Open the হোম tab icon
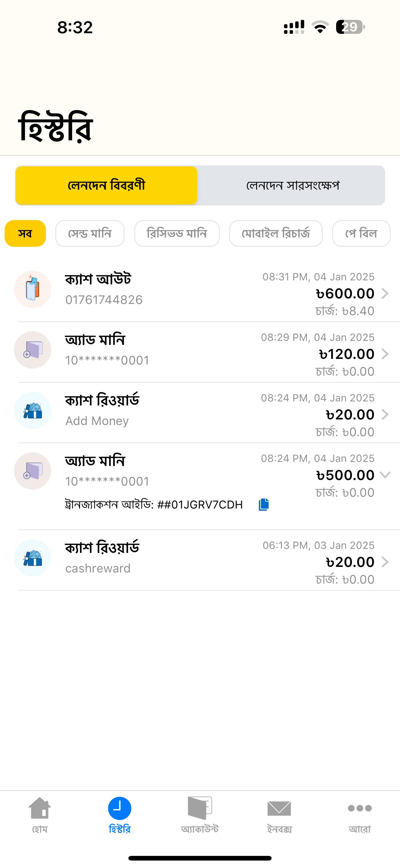 [x=40, y=808]
